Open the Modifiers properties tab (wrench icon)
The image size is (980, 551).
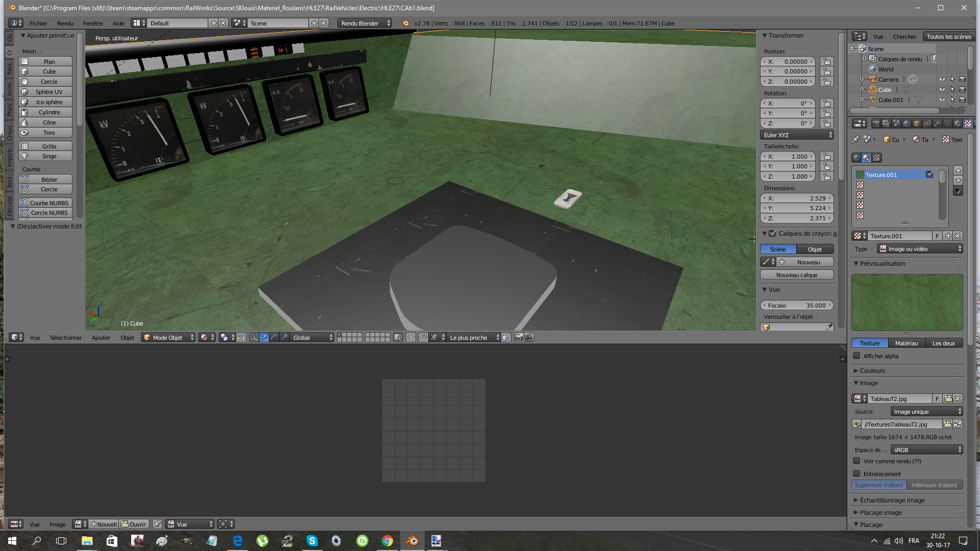[x=937, y=123]
